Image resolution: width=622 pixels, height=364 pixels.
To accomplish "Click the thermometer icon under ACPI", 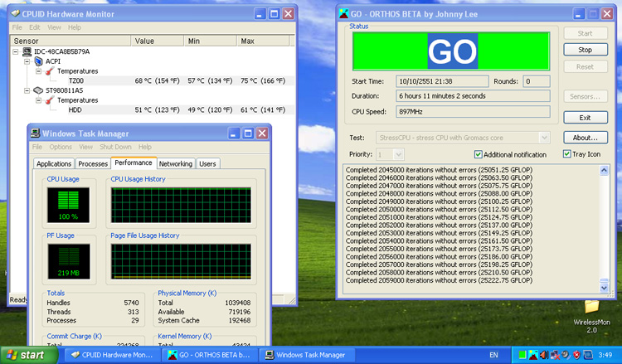I will [x=50, y=71].
